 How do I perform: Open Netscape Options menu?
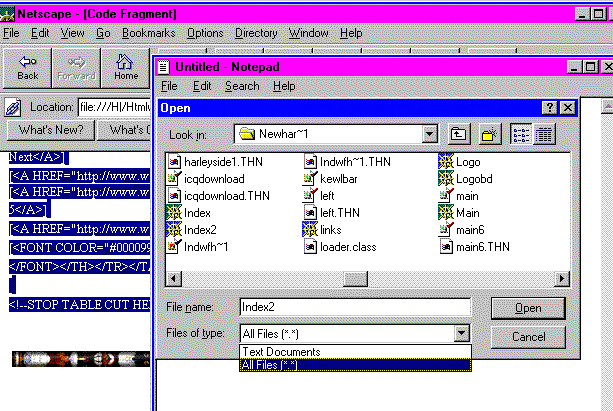(x=205, y=33)
